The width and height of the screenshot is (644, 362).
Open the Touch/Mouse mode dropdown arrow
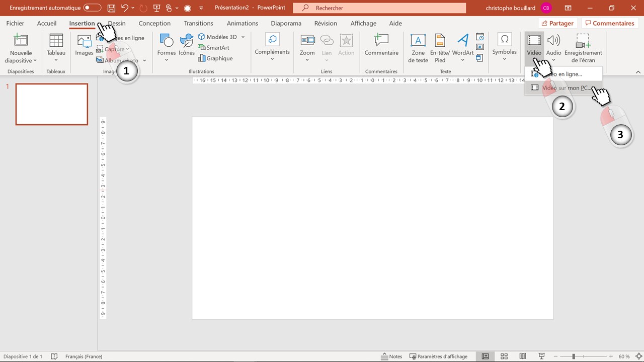coord(177,8)
